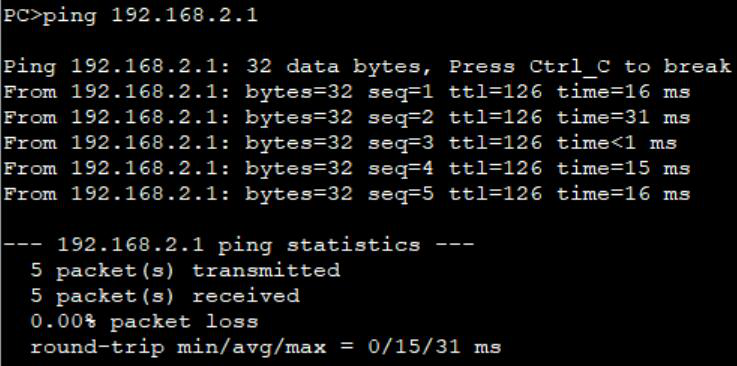The image size is (737, 366).
Task: Click the '5 packet(s) transmitted' line
Action: pyautogui.click(x=185, y=270)
